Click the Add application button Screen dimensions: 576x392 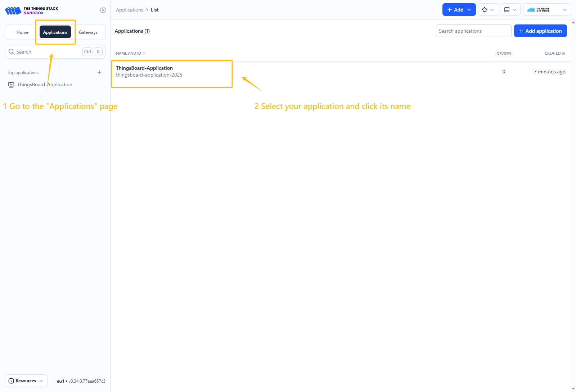coord(540,31)
